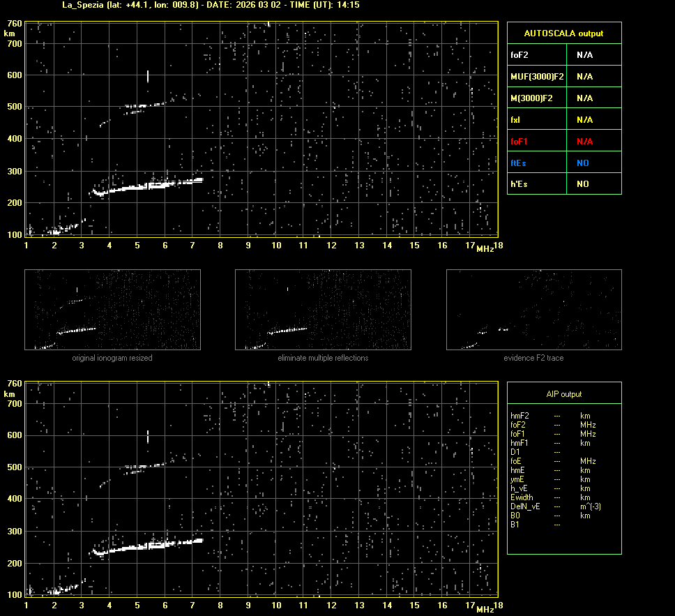Select the red N/A value beside foF1
This screenshot has width=675, height=616.
584,142
